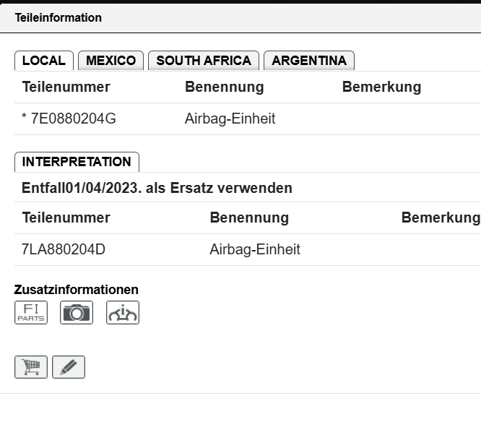Screen dimensions: 481x448
Task: Select the SOUTH AFRICA tab
Action: click(204, 61)
